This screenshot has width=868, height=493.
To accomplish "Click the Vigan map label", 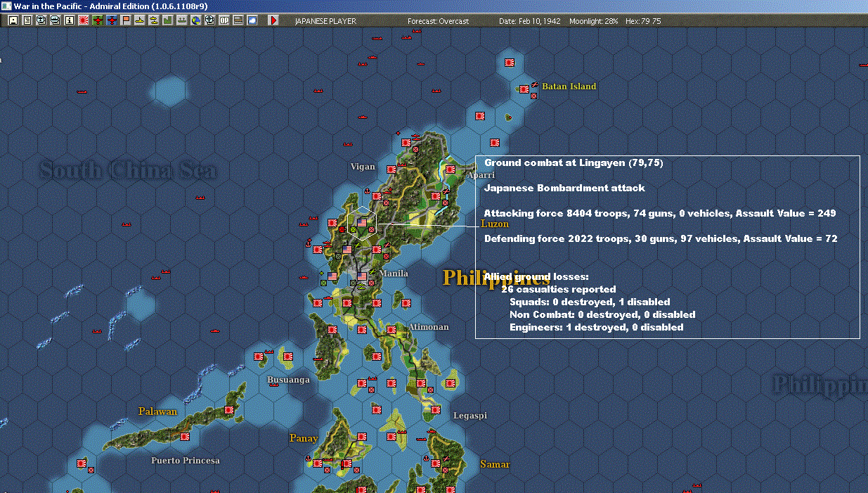I will tap(363, 167).
